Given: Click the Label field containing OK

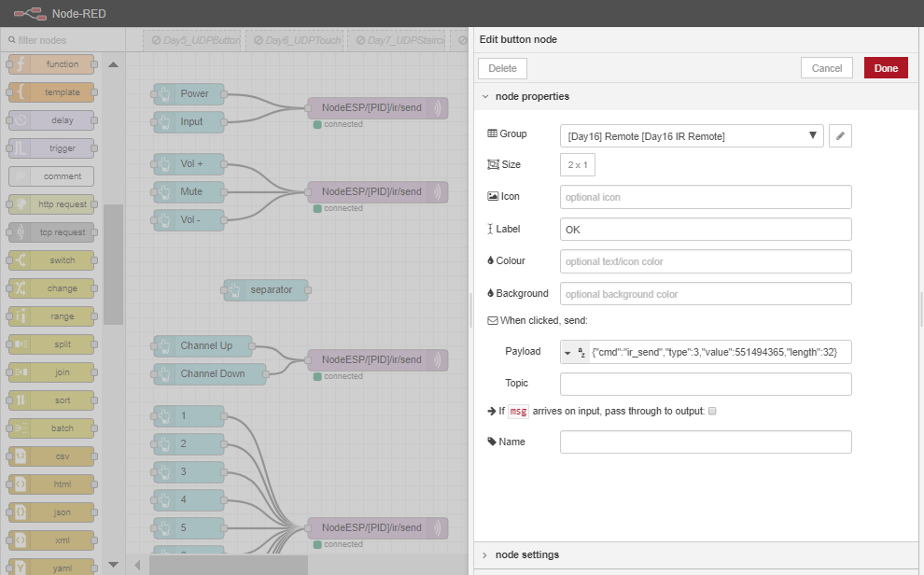Looking at the screenshot, I should tap(706, 230).
